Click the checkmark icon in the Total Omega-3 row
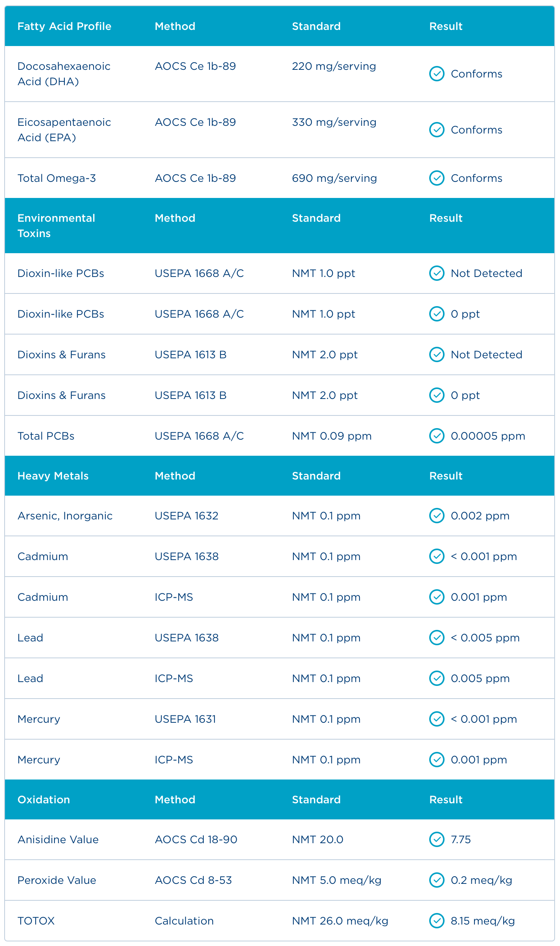The width and height of the screenshot is (560, 946). click(x=436, y=178)
